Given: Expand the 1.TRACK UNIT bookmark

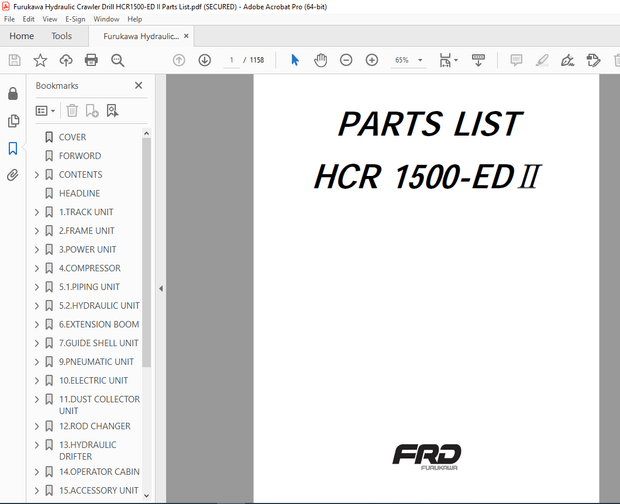Looking at the screenshot, I should point(37,212).
